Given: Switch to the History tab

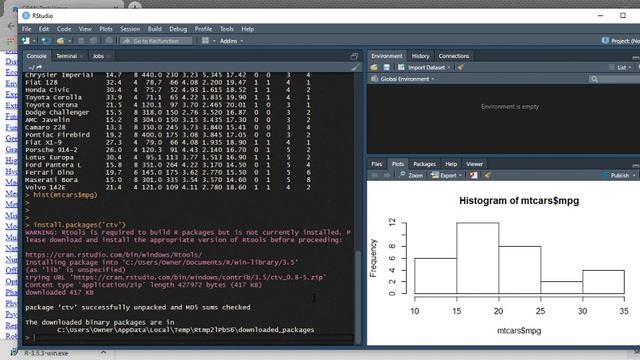Looking at the screenshot, I should (420, 56).
